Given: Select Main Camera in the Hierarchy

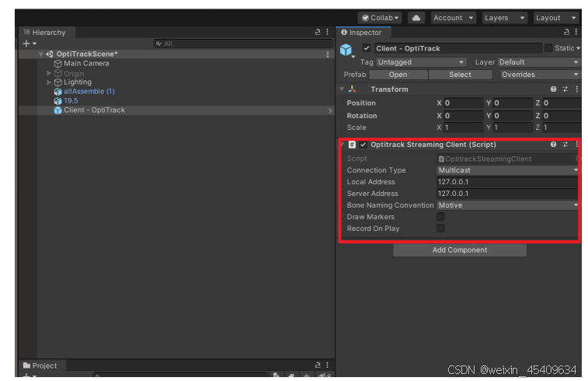Looking at the screenshot, I should point(86,64).
